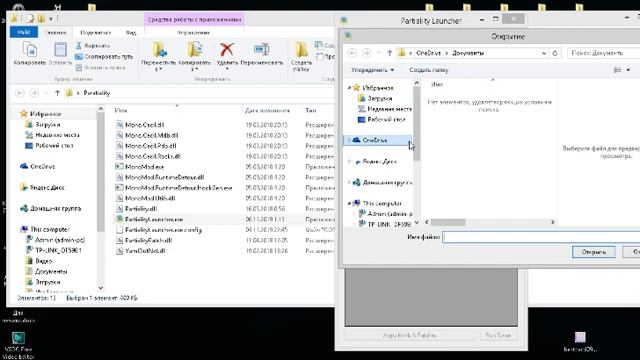
Task: Go back in Explorer with the back arrow
Action: (20, 93)
